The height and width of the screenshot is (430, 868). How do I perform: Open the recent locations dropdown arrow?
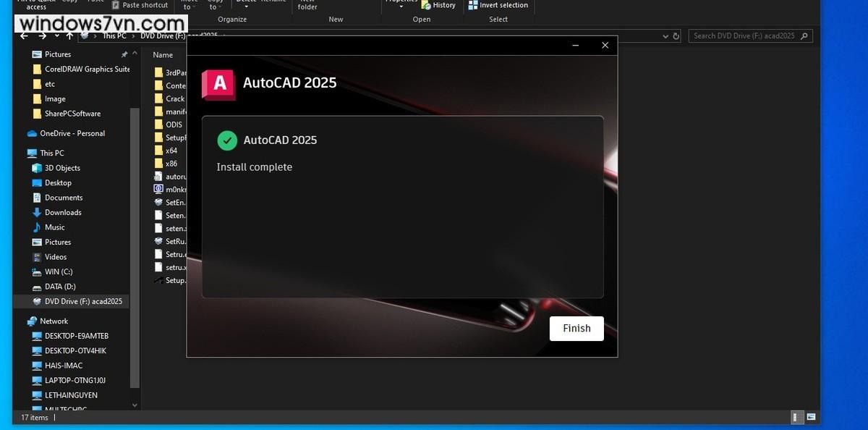tap(56, 35)
